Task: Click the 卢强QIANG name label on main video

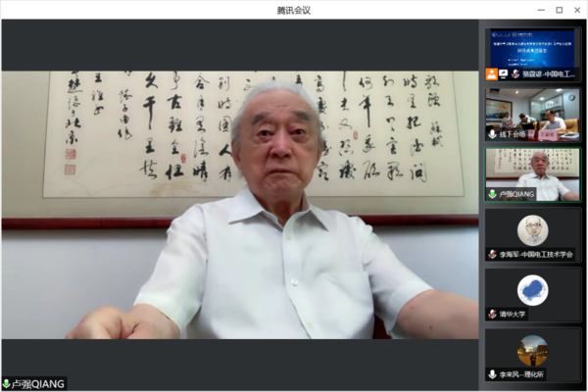Action: click(39, 384)
